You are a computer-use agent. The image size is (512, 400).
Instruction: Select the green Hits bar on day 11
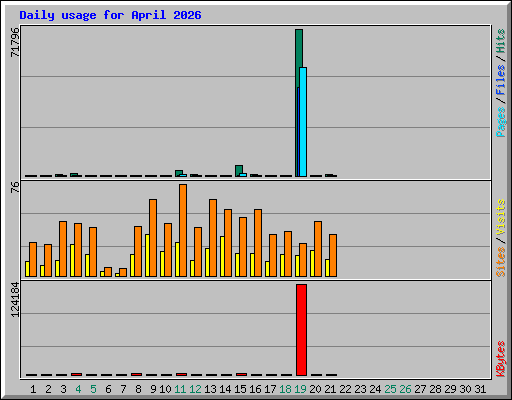pyautogui.click(x=179, y=172)
